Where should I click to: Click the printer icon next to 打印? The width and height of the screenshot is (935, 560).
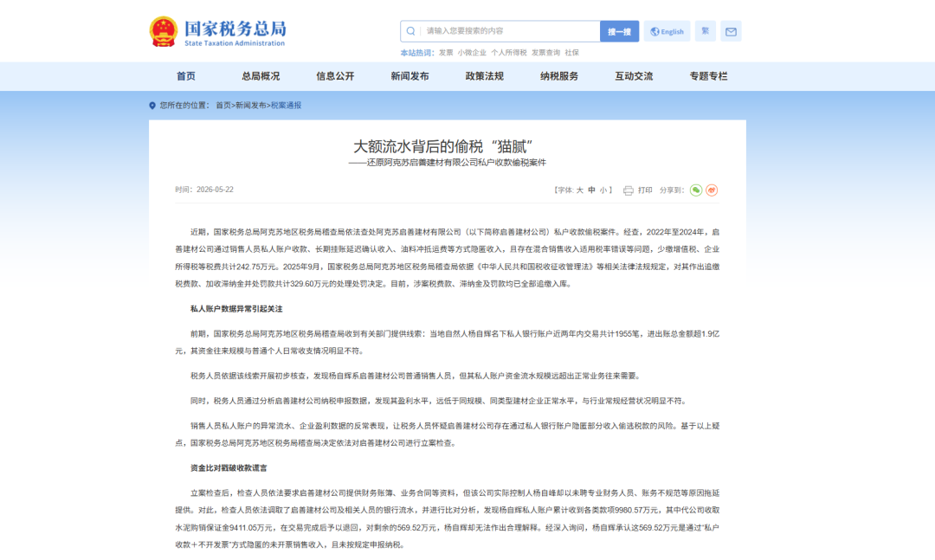tap(628, 190)
